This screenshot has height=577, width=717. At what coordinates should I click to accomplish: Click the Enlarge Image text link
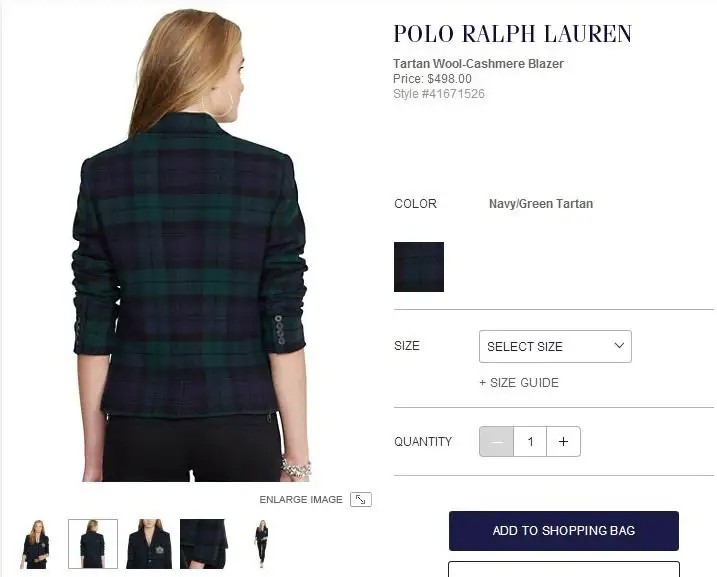point(301,500)
